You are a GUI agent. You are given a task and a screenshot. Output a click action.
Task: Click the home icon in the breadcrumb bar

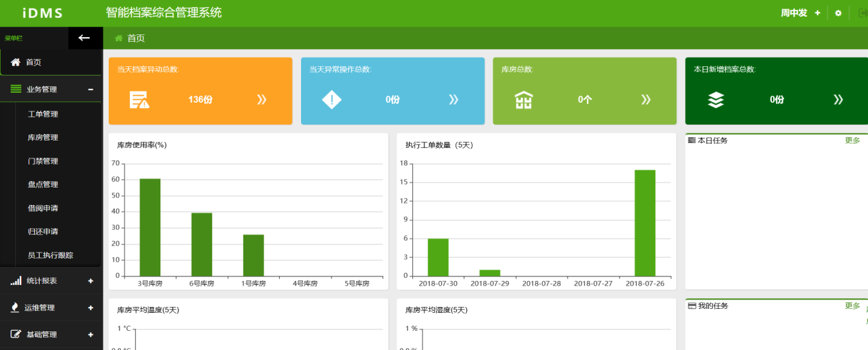tap(119, 38)
